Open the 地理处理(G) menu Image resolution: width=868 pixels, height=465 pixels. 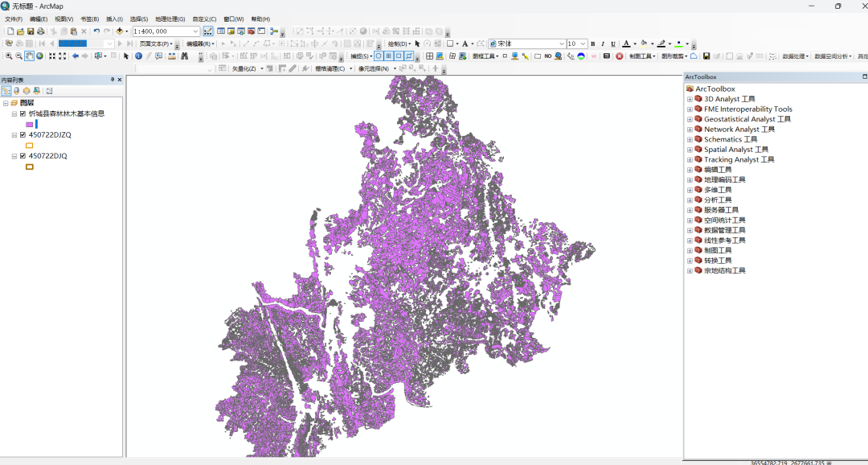pyautogui.click(x=170, y=19)
